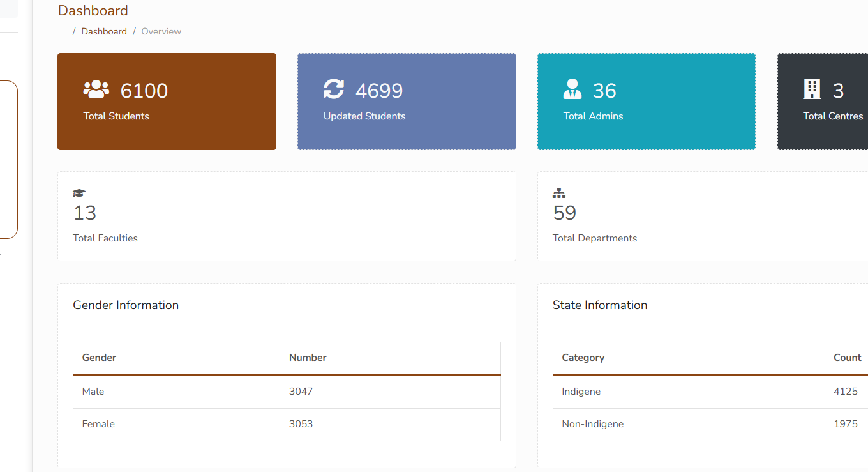This screenshot has width=868, height=472.
Task: Click the Number column header
Action: 308,358
